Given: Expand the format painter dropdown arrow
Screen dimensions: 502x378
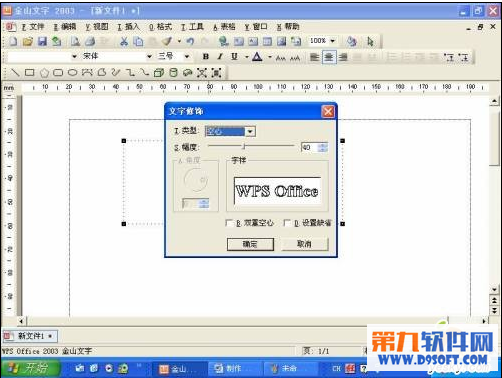Looking at the screenshot, I should 179,41.
